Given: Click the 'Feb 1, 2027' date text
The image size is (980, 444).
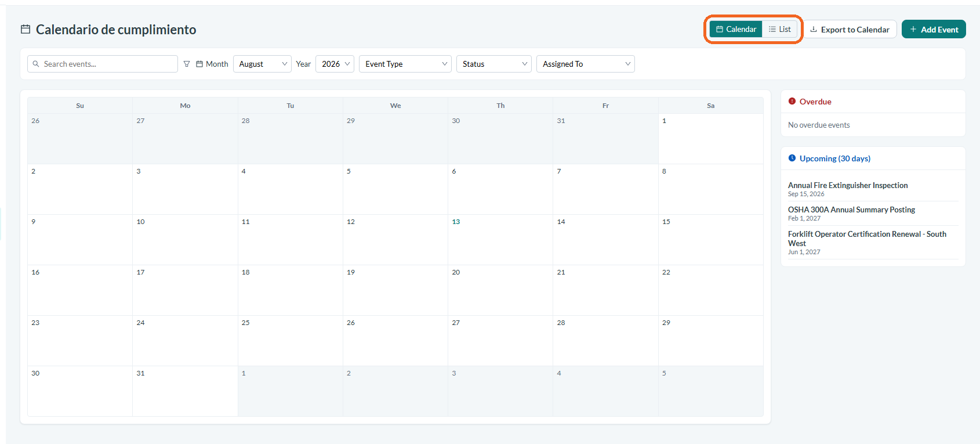Looking at the screenshot, I should pos(804,218).
